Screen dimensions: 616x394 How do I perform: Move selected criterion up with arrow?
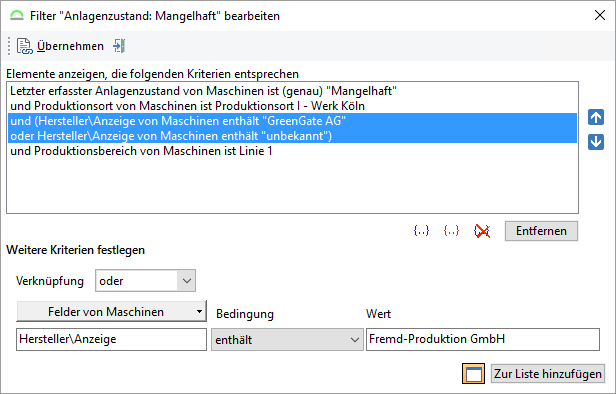596,117
